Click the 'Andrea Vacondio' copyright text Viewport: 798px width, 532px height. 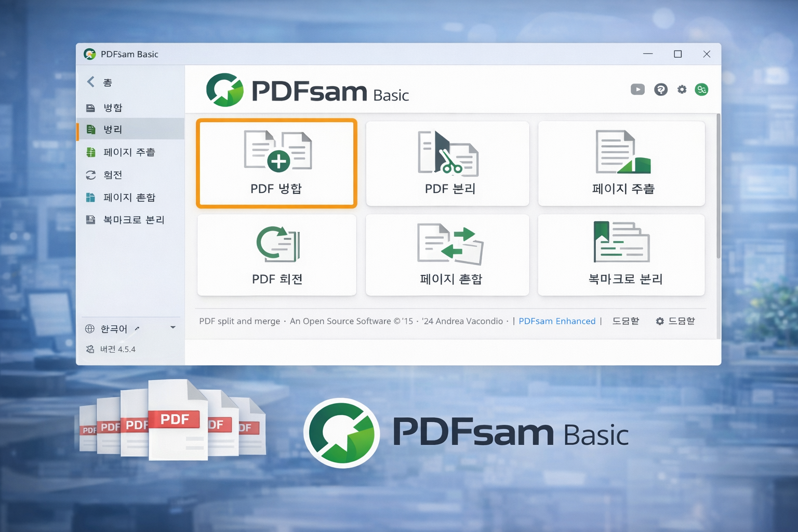pos(469,321)
